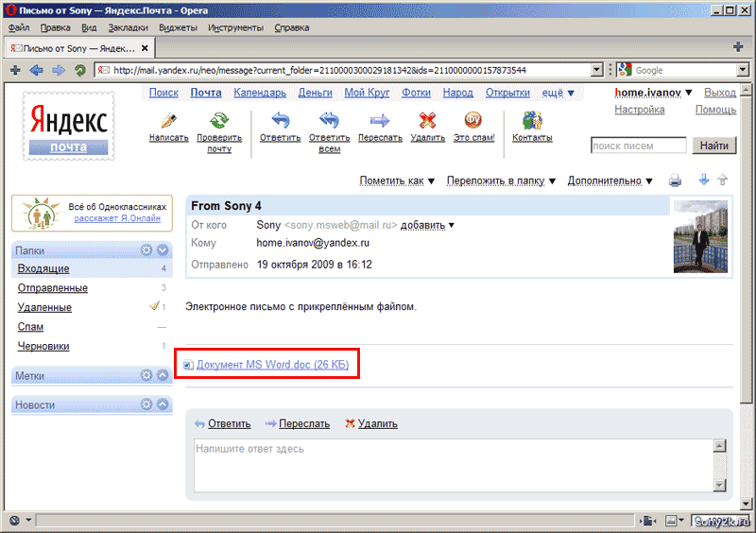The width and height of the screenshot is (756, 533).
Task: Reload the page with green icon
Action: pos(80,71)
